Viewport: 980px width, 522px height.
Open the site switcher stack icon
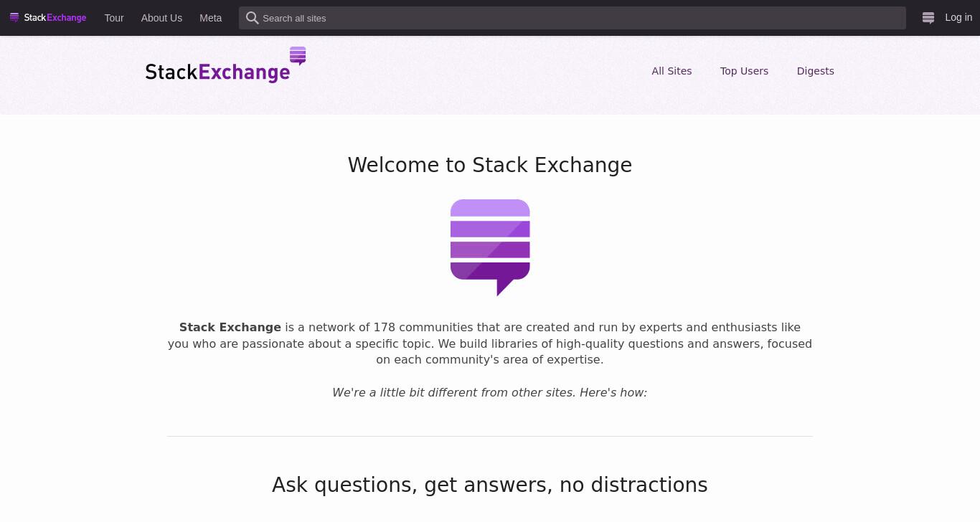[928, 18]
